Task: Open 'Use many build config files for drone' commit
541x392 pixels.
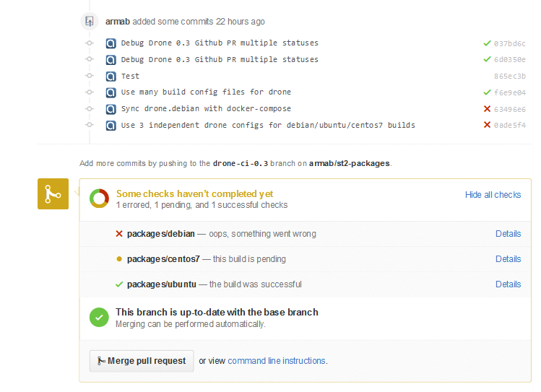Action: [x=206, y=92]
